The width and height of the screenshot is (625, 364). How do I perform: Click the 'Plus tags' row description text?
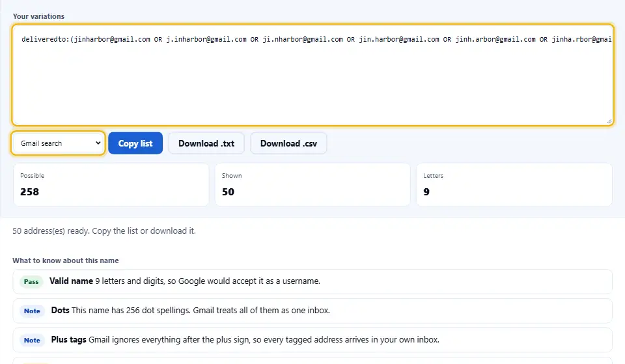point(264,340)
